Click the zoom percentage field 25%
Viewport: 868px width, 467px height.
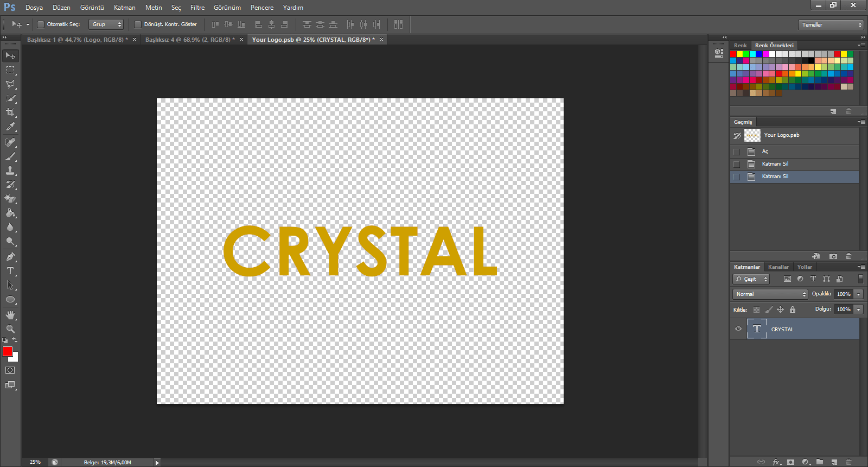click(x=35, y=462)
